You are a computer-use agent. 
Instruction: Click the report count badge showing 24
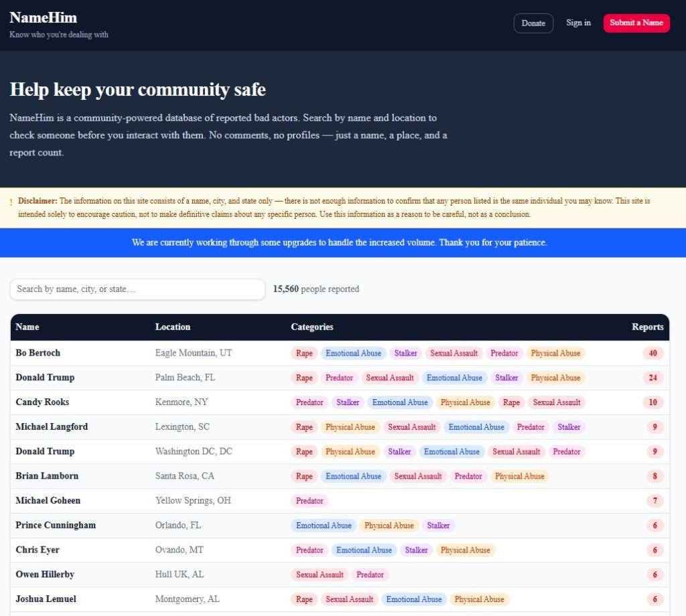point(653,378)
